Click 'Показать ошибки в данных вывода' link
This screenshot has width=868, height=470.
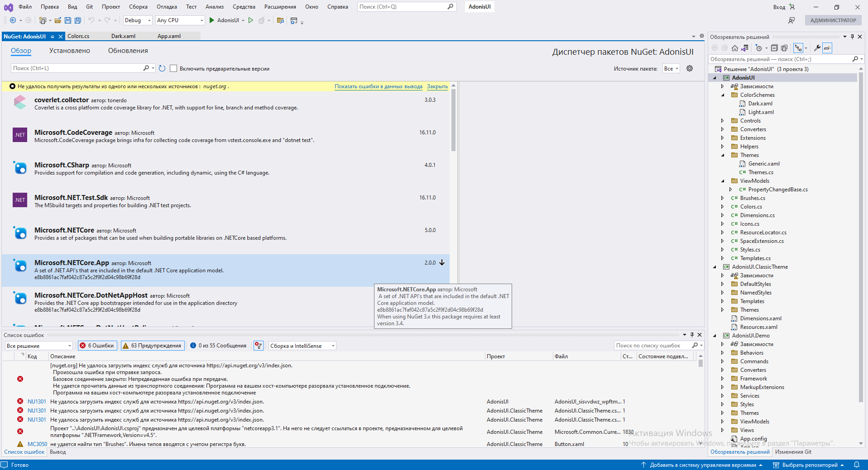pos(378,86)
